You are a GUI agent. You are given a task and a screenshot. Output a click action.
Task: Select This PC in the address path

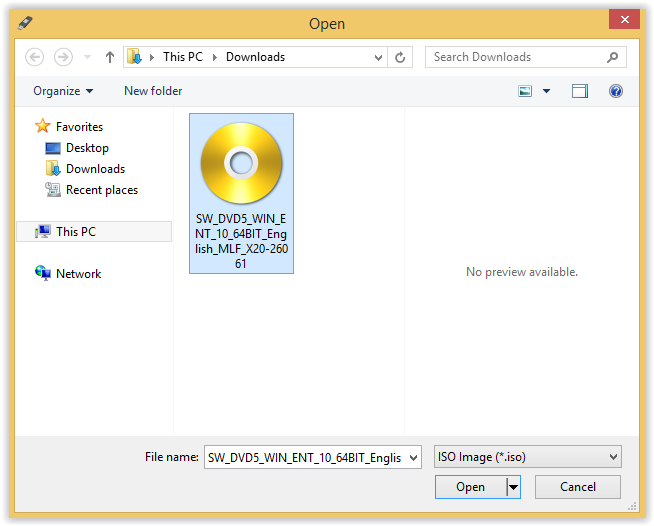pyautogui.click(x=183, y=57)
